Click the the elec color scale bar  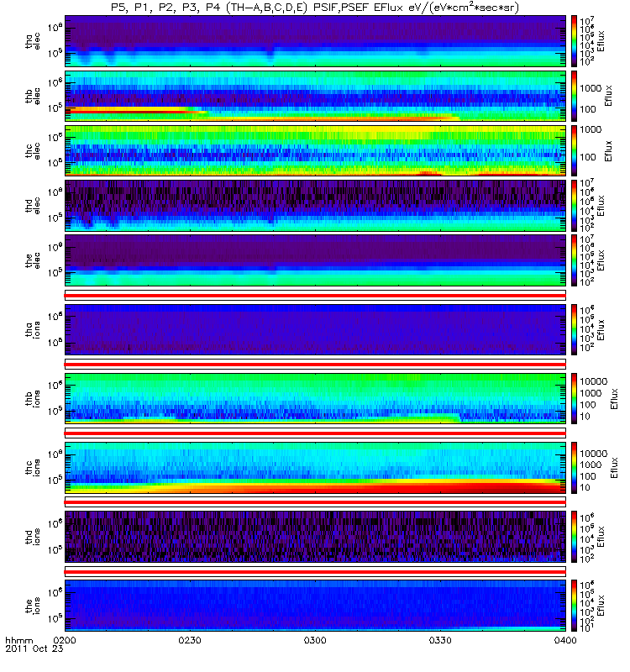[574, 260]
